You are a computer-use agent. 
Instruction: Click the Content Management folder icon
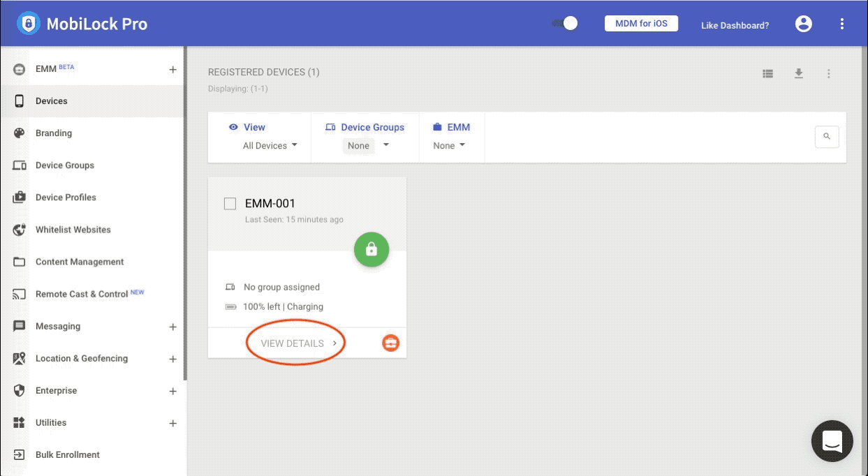pyautogui.click(x=20, y=262)
